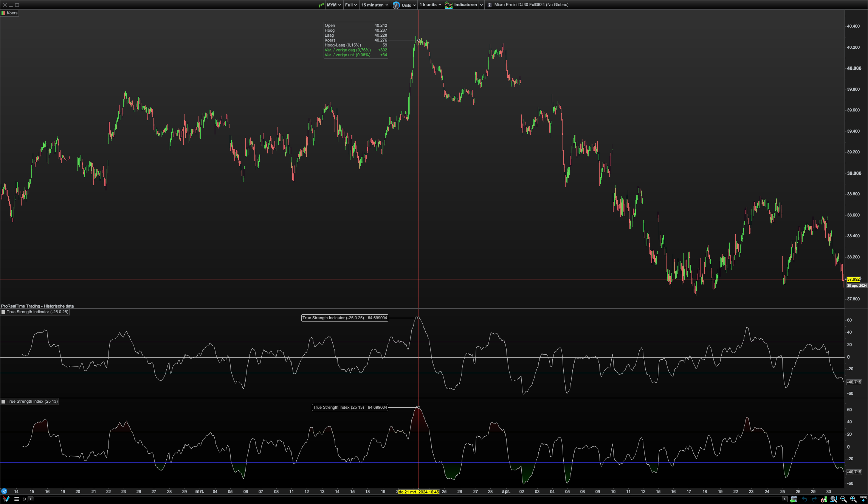Open the 15 minuten timeframe dropdown
This screenshot has height=504, width=868.
point(374,5)
